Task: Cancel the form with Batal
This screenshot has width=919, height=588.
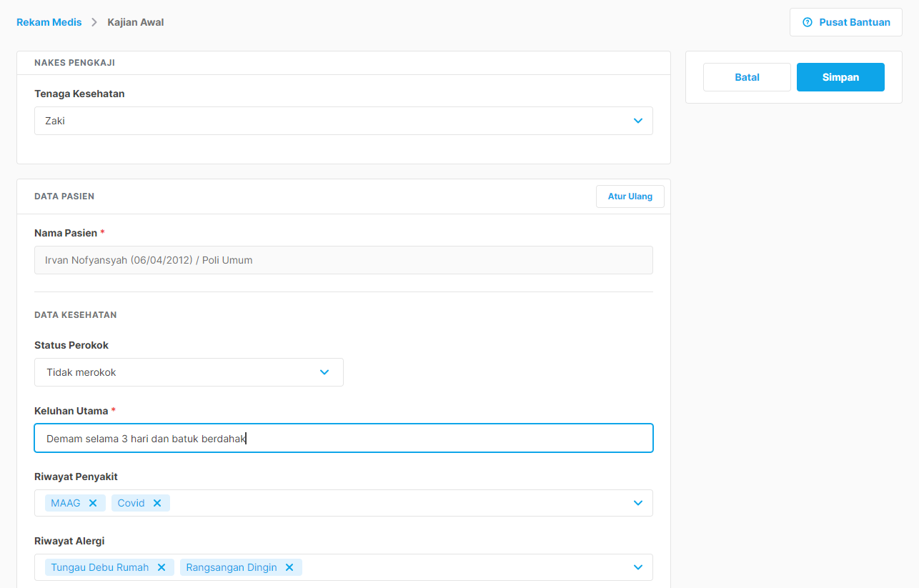Action: [747, 77]
